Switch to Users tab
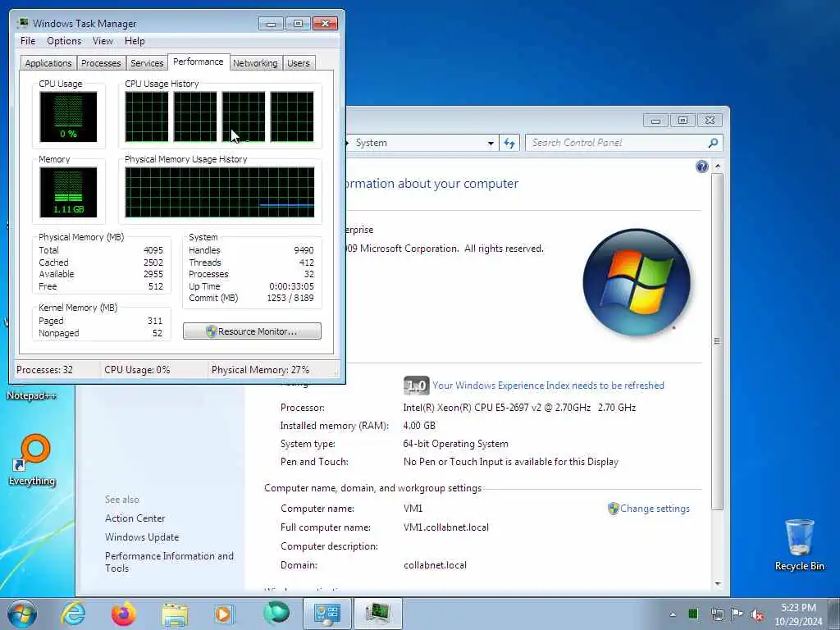Image resolution: width=840 pixels, height=630 pixels. [299, 63]
